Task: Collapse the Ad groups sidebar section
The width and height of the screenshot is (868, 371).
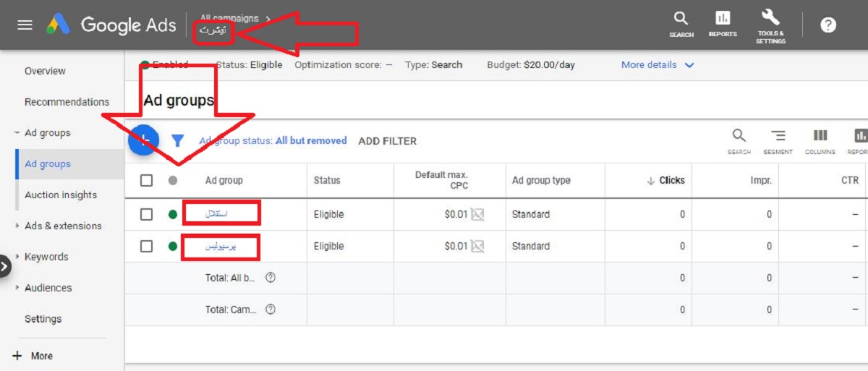Action: (17, 133)
